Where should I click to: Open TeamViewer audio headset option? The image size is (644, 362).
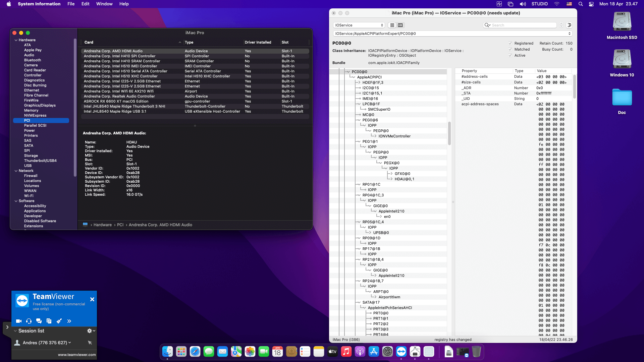point(29,321)
